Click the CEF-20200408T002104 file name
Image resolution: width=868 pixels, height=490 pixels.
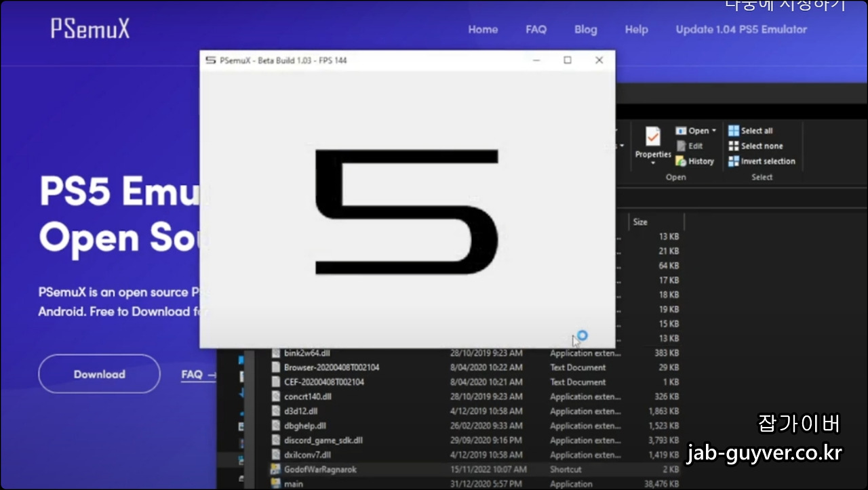[x=324, y=382]
